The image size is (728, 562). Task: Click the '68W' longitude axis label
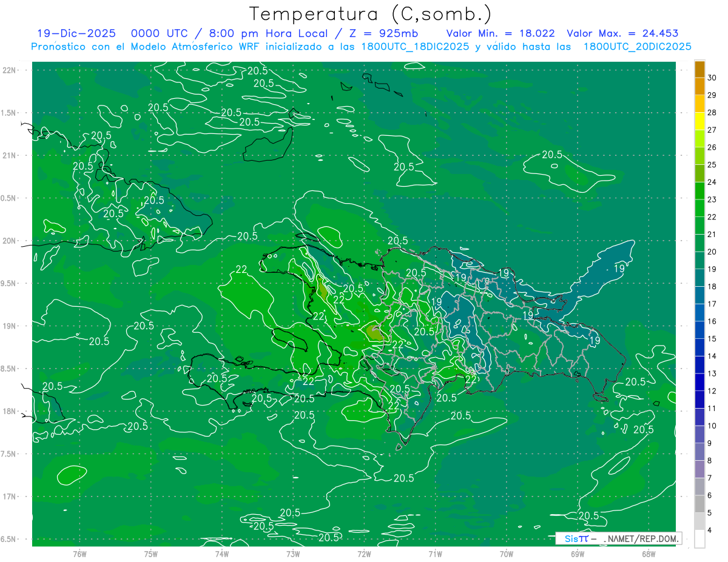(x=649, y=553)
